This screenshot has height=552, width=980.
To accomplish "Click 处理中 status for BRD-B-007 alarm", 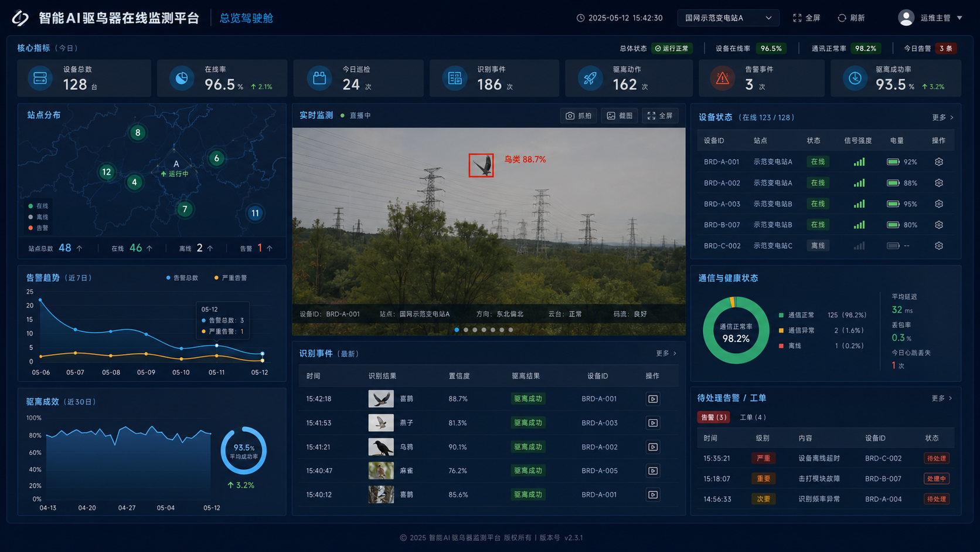I will [937, 479].
